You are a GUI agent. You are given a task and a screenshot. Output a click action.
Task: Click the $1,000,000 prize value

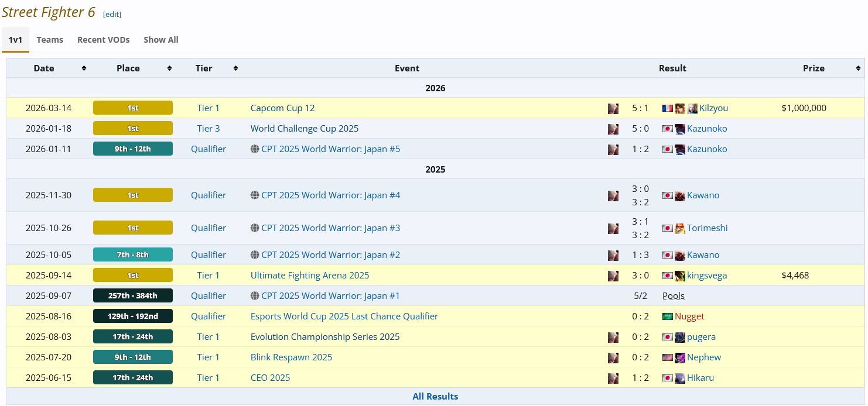pyautogui.click(x=804, y=108)
